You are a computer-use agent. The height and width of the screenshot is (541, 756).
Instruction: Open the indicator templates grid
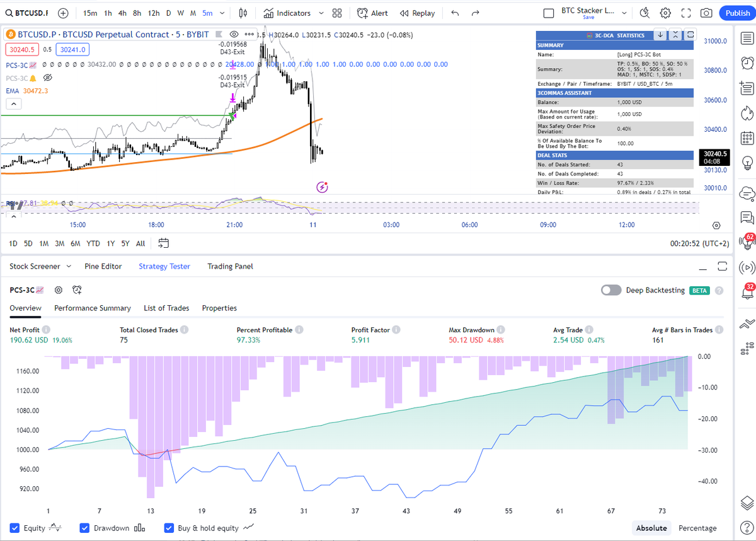click(337, 13)
